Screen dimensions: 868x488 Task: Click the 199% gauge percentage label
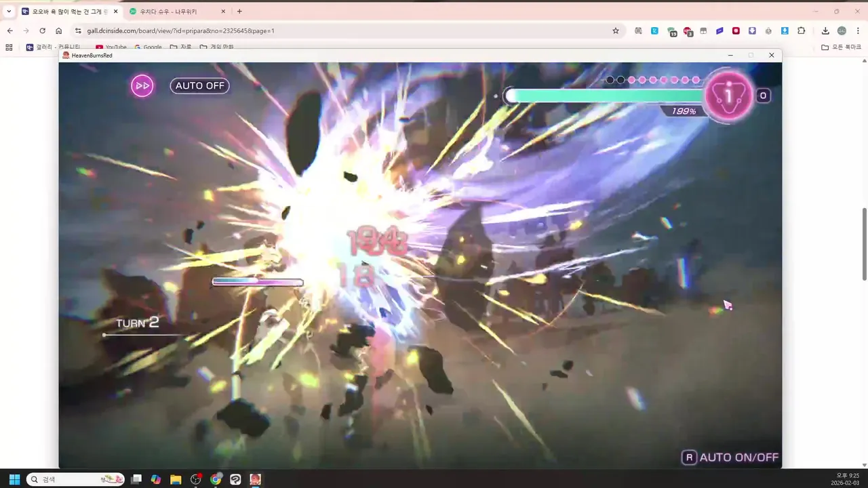click(684, 111)
